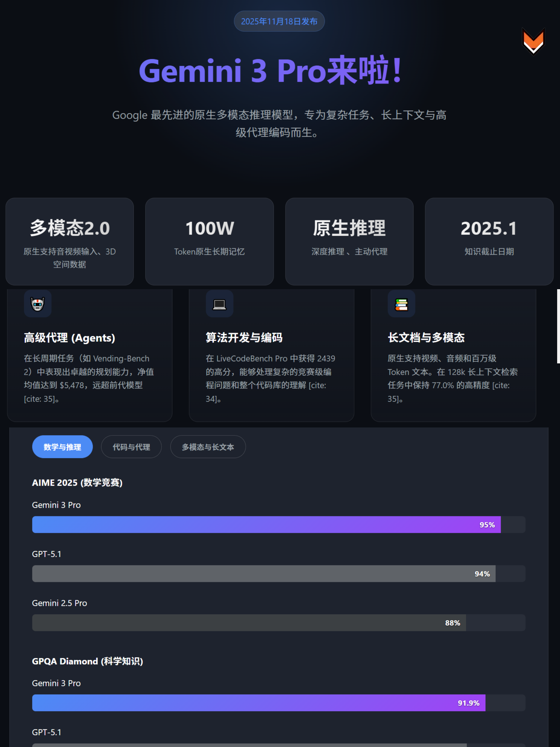
Task: Click the 2025.1 knowledge cutoff card
Action: [489, 241]
